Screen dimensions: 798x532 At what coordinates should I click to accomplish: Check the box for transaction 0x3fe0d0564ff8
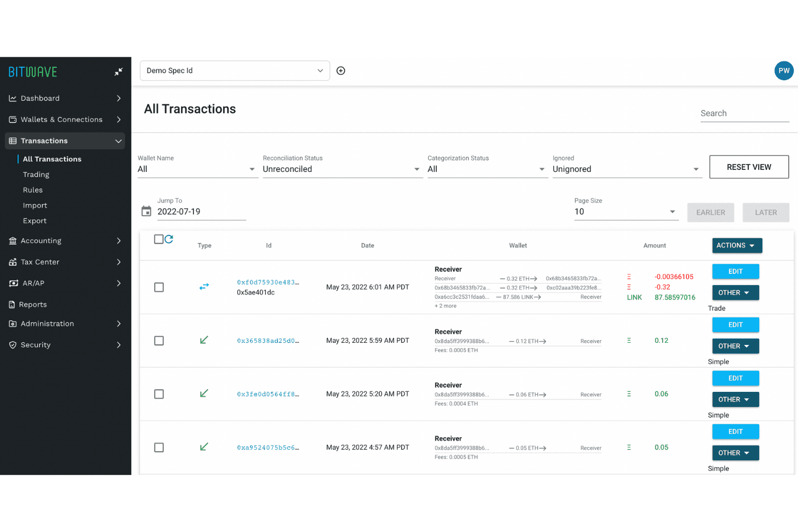(159, 394)
